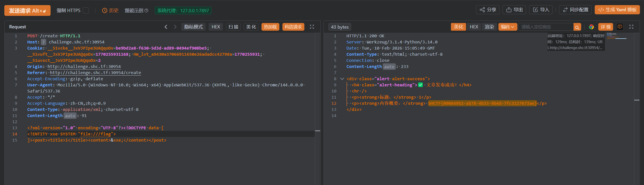Click the 构造请求 build request button
Image resolution: width=644 pixels, height=185 pixels.
pos(293,27)
